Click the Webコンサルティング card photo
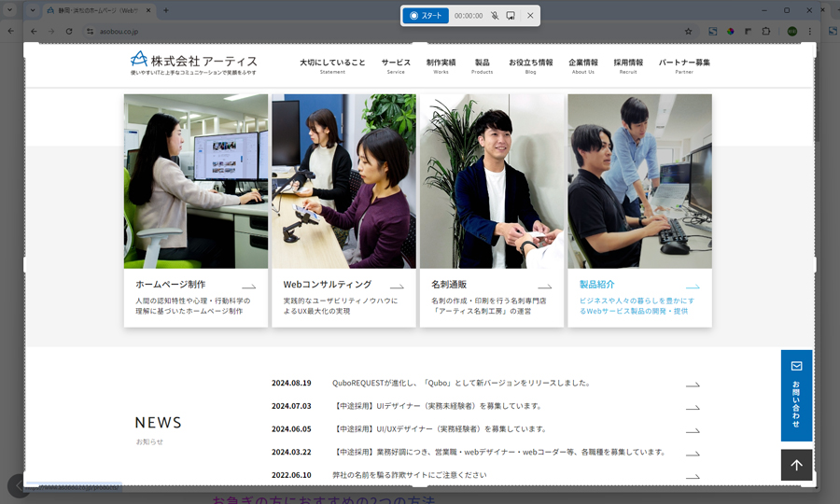Screen dimensions: 840x504 (x=343, y=181)
